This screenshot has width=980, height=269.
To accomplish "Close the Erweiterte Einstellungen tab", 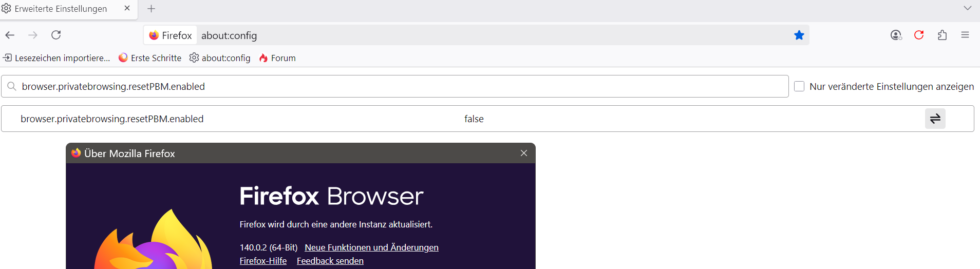I will [x=127, y=8].
